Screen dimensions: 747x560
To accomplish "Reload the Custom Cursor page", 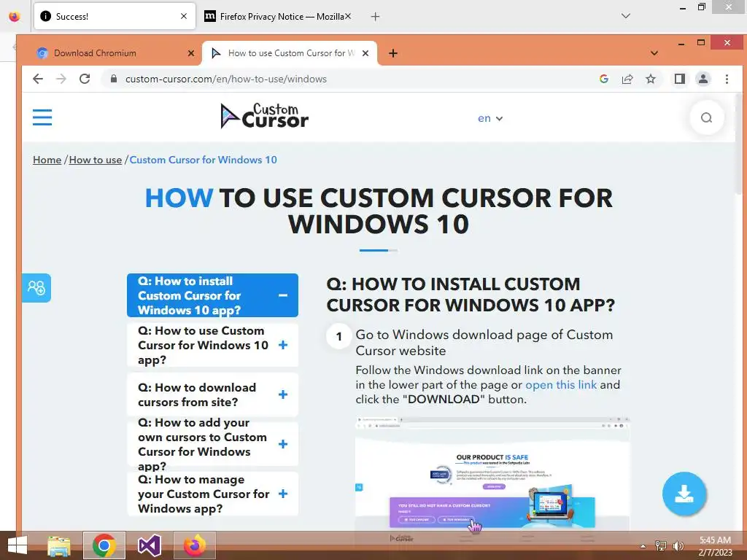I will click(x=85, y=79).
